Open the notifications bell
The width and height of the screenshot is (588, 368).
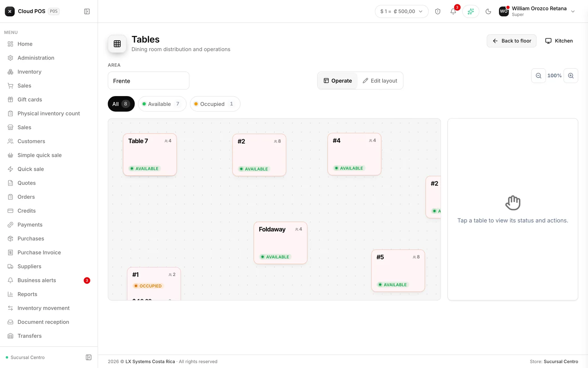pos(453,11)
